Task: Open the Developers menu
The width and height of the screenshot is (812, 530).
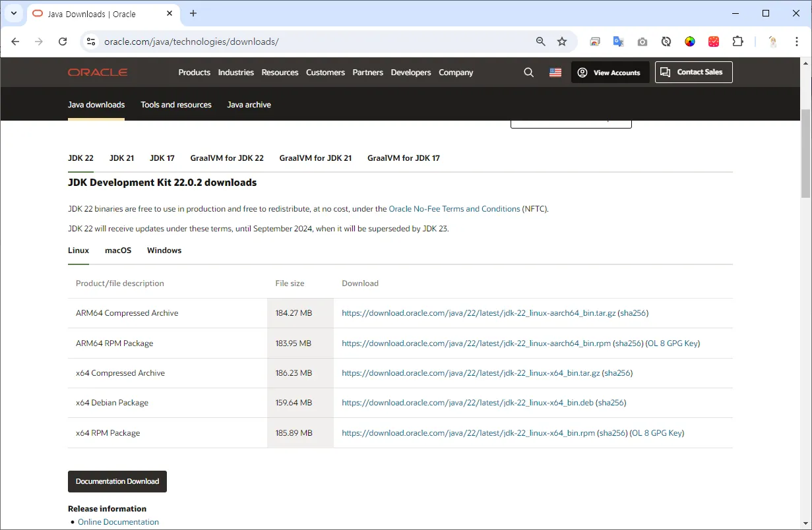Action: pos(410,73)
